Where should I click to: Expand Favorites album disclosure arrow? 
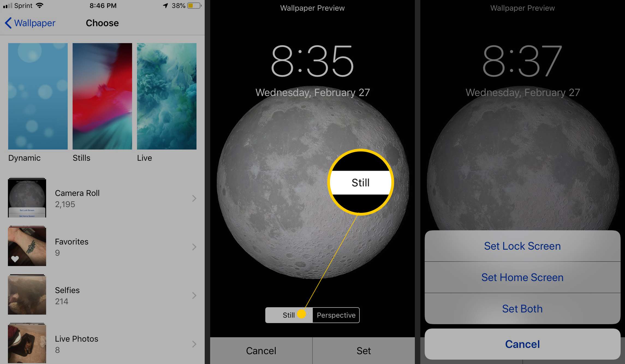195,247
